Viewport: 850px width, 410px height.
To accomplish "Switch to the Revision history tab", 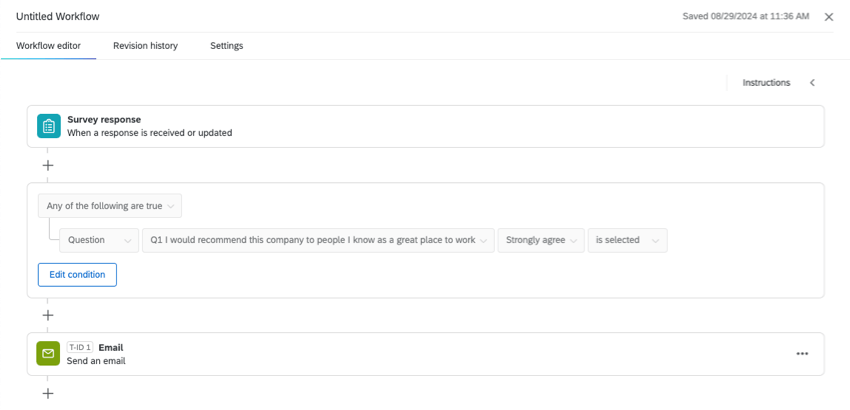I will (x=145, y=46).
